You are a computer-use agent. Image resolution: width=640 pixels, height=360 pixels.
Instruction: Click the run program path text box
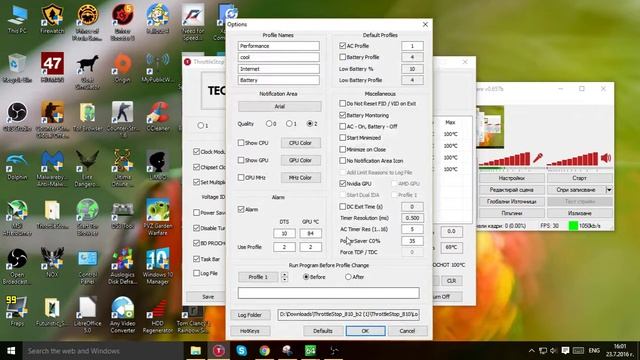(329, 293)
